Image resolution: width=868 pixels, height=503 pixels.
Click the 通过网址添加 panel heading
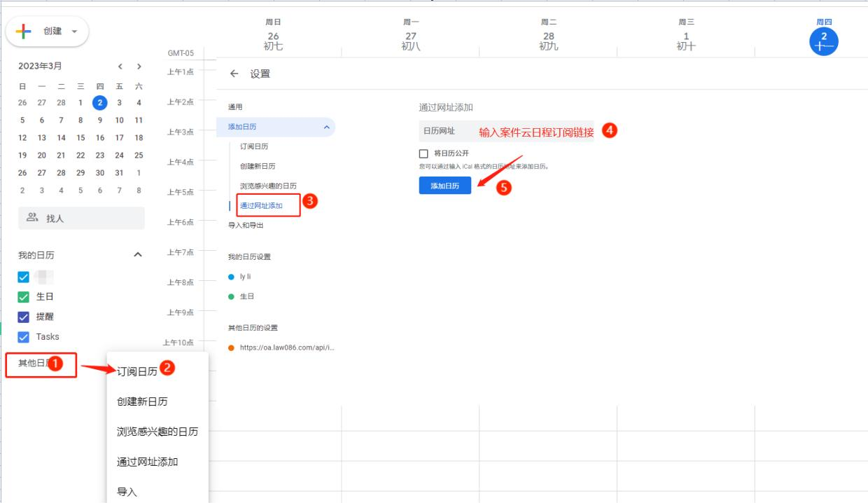tap(446, 107)
